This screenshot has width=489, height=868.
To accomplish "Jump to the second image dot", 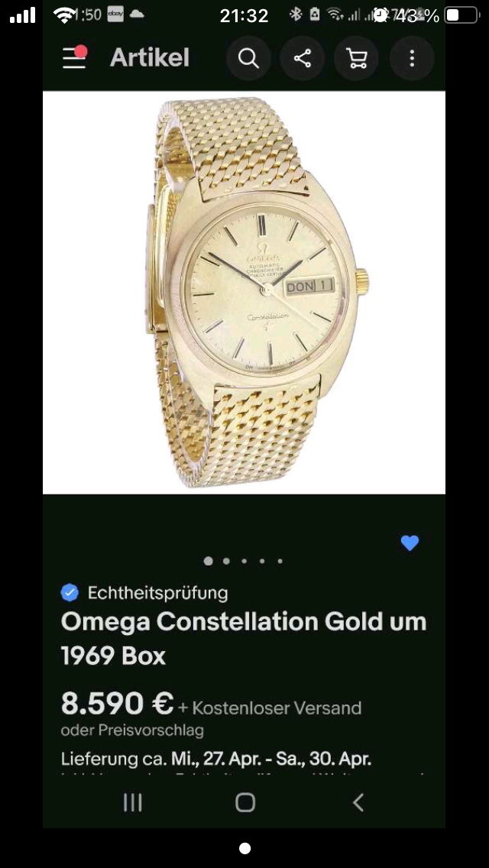I will tap(226, 561).
